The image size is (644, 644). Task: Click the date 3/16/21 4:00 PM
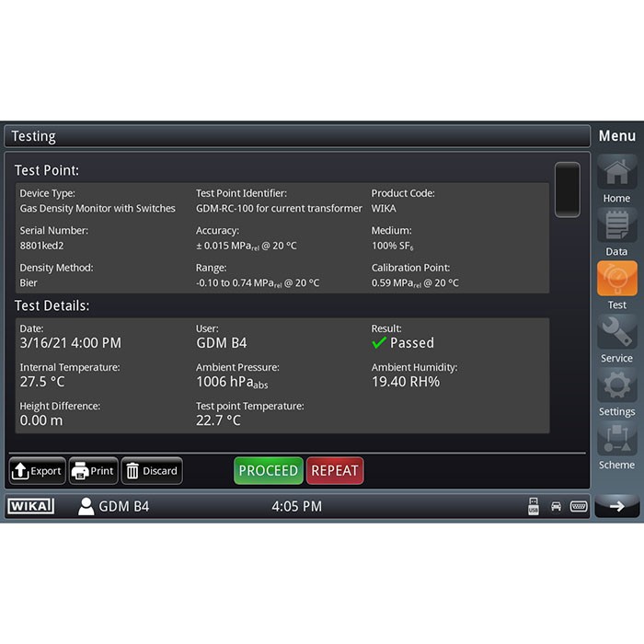[71, 342]
